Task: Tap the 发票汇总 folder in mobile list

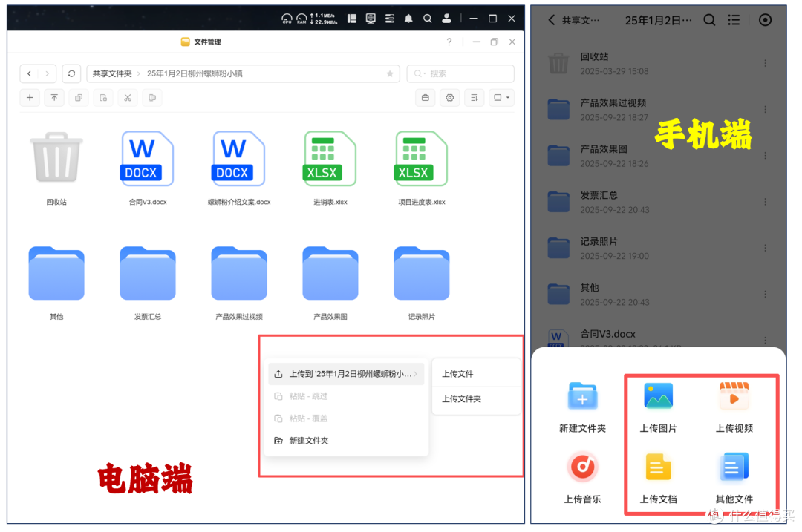Action: pos(658,202)
